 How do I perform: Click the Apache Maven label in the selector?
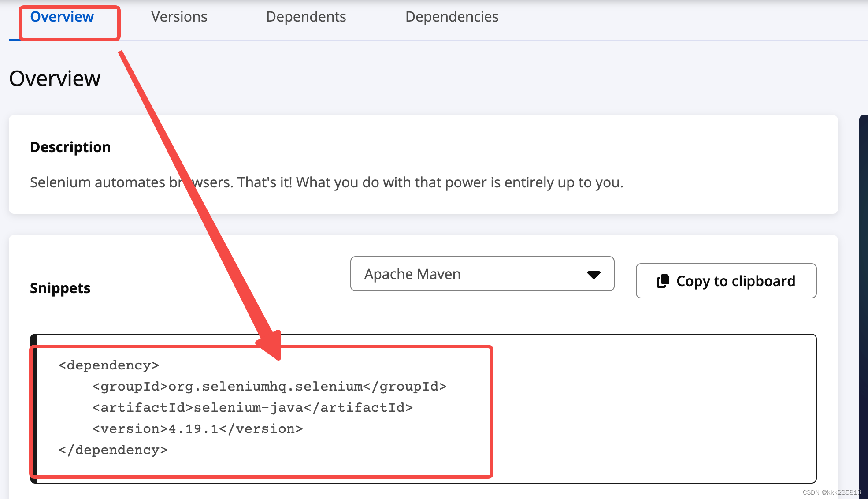coord(412,274)
